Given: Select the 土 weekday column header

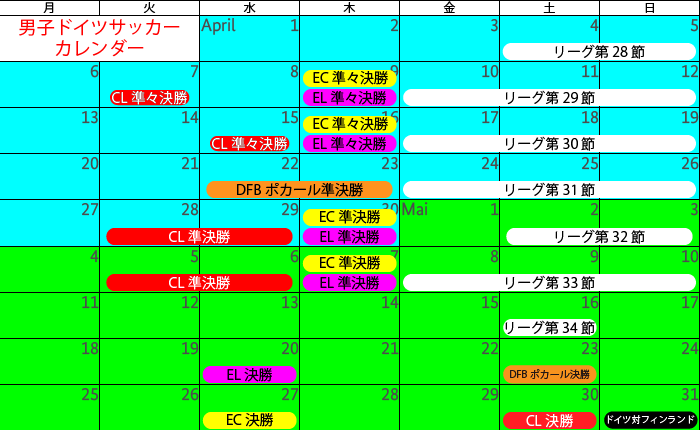Looking at the screenshot, I should point(549,8).
